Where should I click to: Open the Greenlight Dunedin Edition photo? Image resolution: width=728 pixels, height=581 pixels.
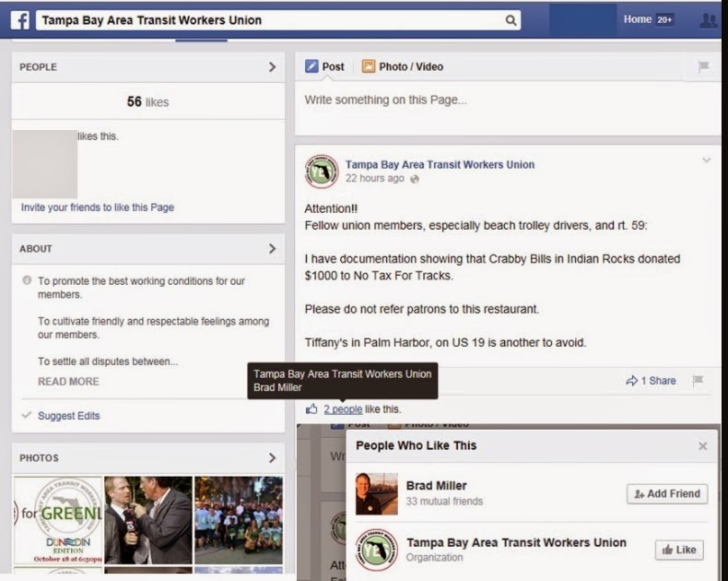tap(57, 520)
